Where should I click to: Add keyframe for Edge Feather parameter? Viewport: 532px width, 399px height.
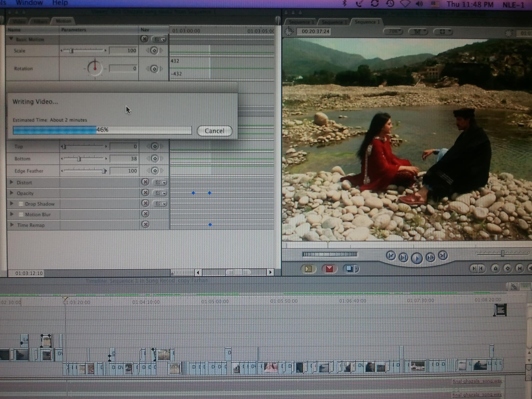155,171
